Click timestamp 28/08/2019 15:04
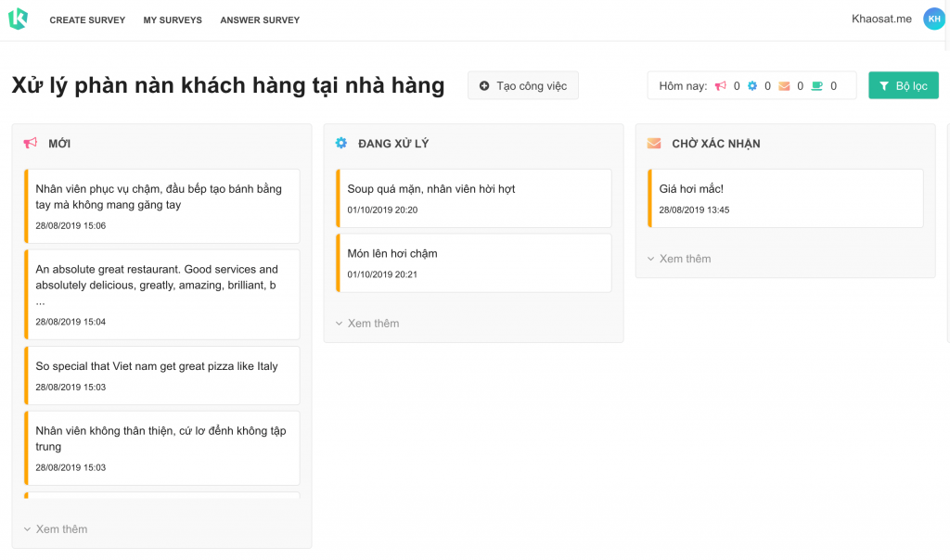The width and height of the screenshot is (950, 560). pos(71,322)
